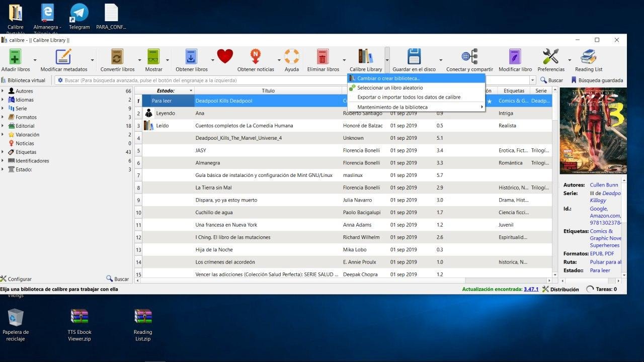Click the Búsqueda guardada button
The image size is (644, 362).
tap(597, 80)
